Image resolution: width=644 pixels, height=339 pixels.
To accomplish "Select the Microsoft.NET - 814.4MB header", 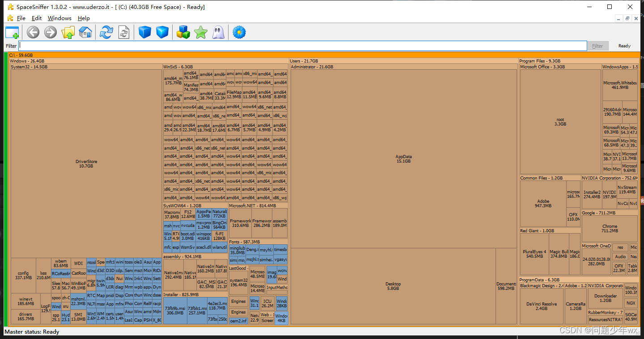I will 258,206.
